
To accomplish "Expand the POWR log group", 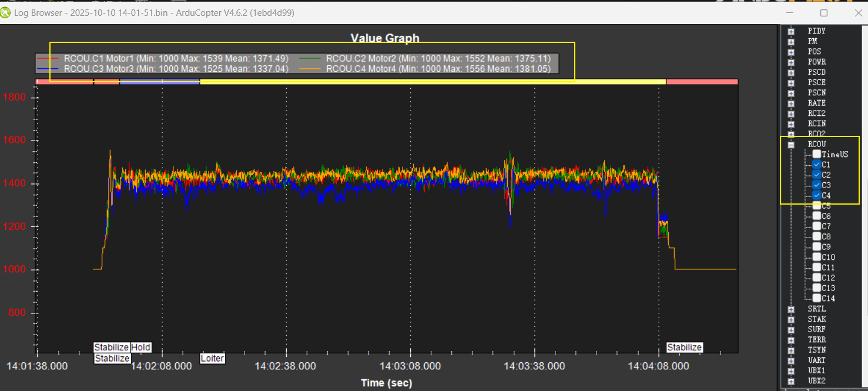I will click(791, 62).
